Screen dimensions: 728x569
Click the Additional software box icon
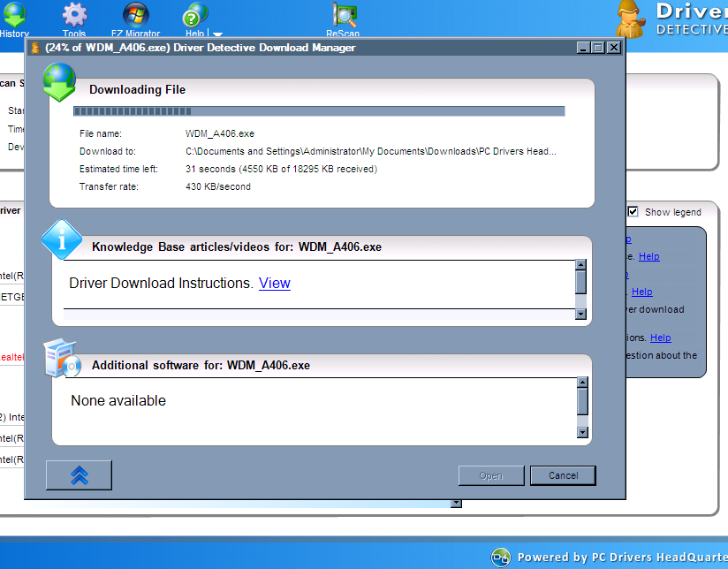[62, 358]
